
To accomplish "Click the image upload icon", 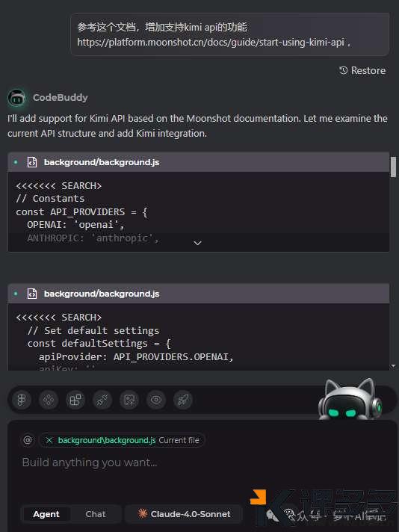I will tap(129, 400).
